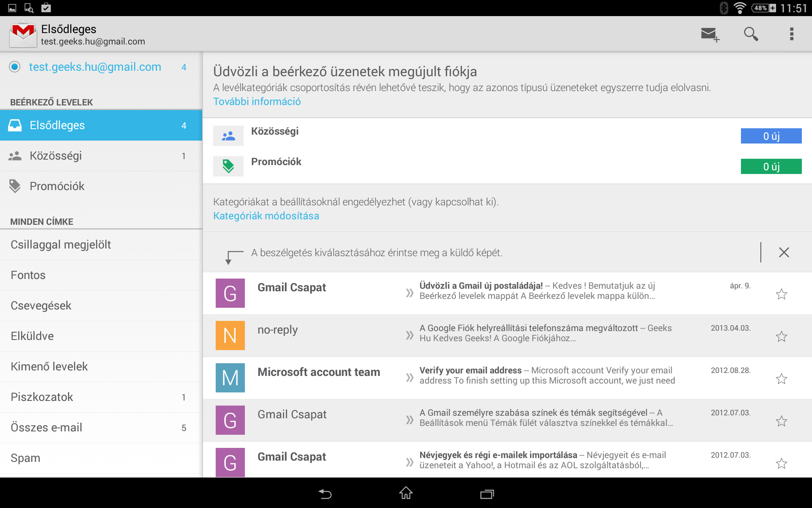Star the Üdvözli a Gmail új postaládája email

coord(782,294)
